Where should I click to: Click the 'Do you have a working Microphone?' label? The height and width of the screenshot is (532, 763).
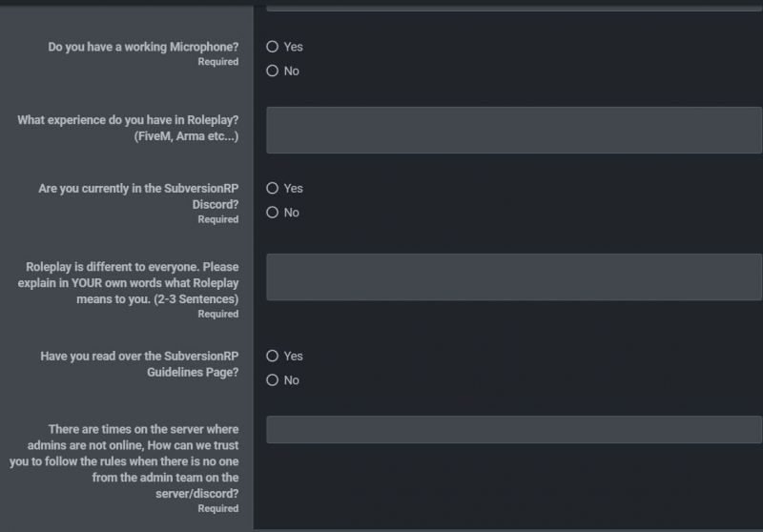[x=143, y=47]
